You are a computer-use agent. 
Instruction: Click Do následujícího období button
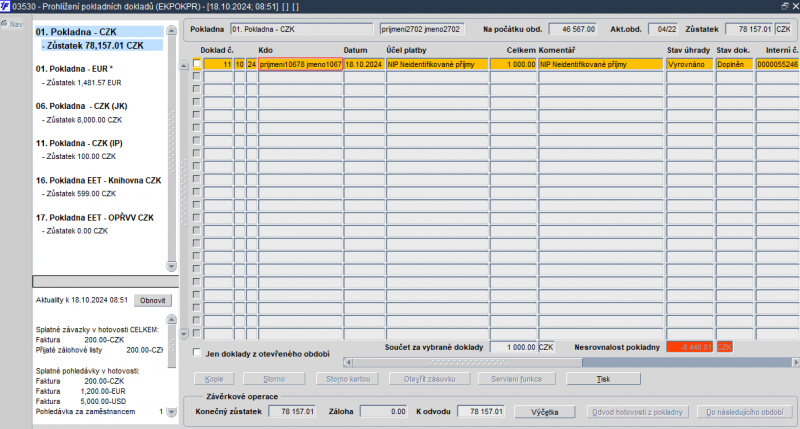coord(745,412)
